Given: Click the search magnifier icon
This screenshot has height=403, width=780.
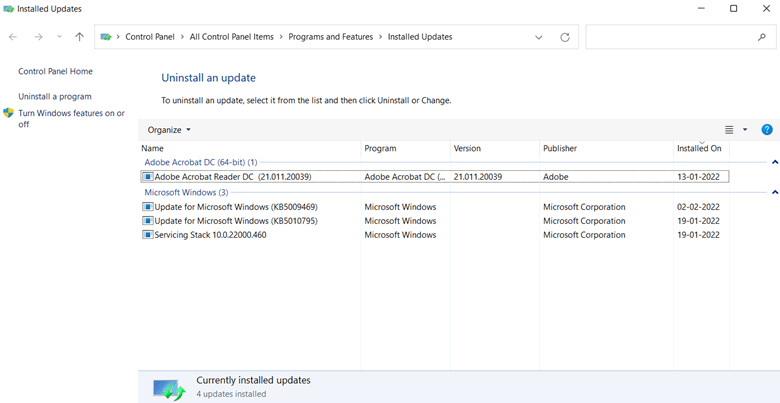Looking at the screenshot, I should (761, 37).
